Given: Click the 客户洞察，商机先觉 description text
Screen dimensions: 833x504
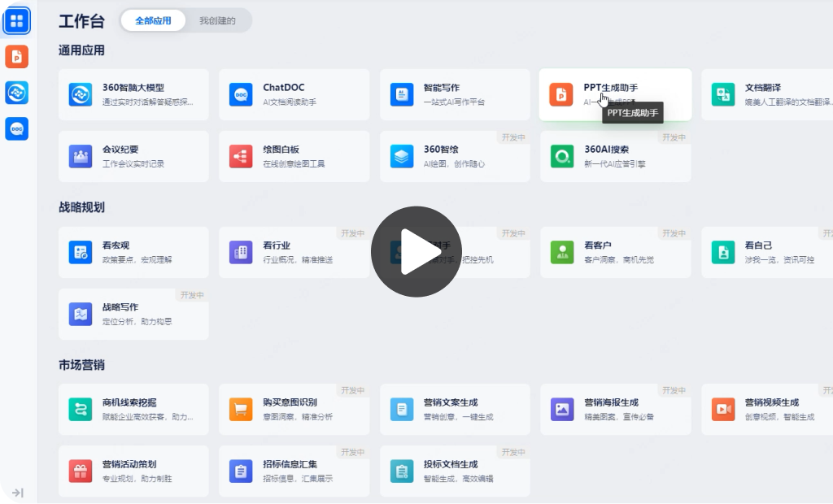Looking at the screenshot, I should 619,259.
